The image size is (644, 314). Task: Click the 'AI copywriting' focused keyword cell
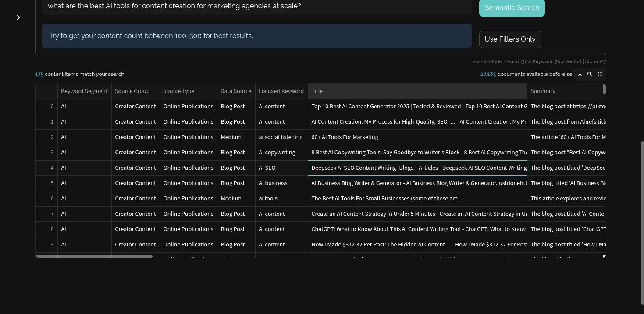(x=281, y=153)
